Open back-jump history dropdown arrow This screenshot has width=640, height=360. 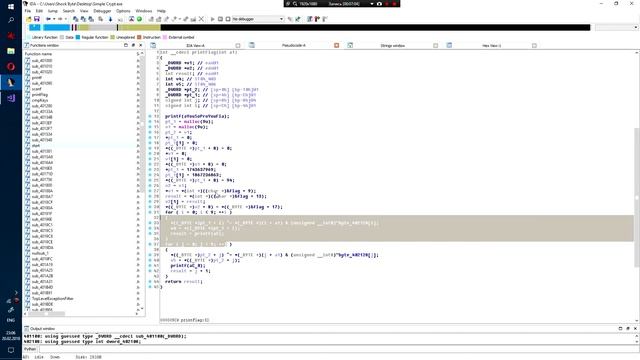(x=54, y=19)
